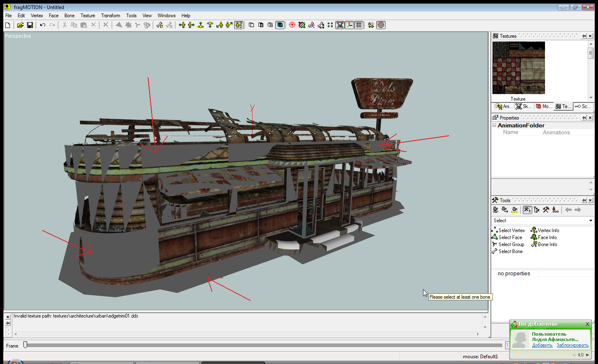598x364 pixels.
Task: Click the Добавить link in the notification
Action: pos(542,345)
